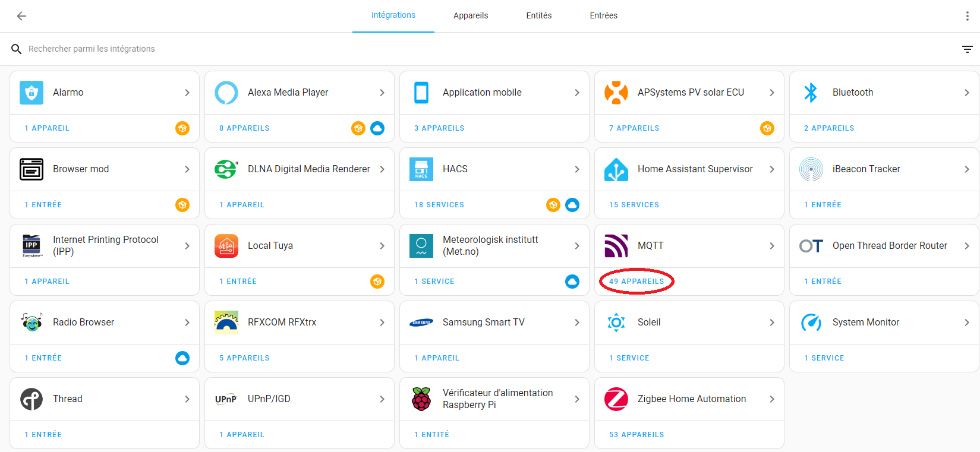
Task: Go back using the arrow icon
Action: pos(21,16)
